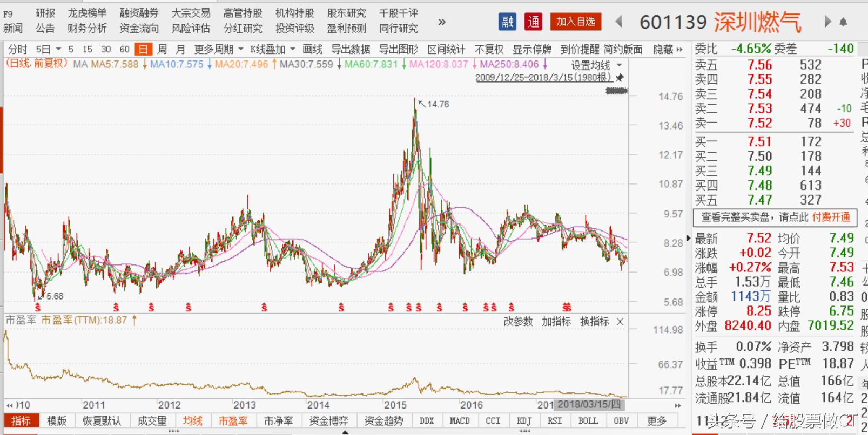The width and height of the screenshot is (868, 435).
Task: Click the 融 margin trading icon
Action: [x=507, y=22]
